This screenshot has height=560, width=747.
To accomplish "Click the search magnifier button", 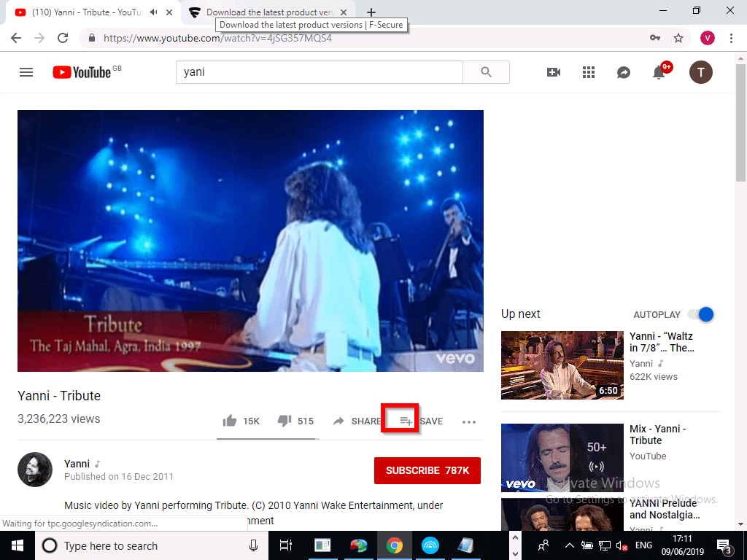I will [486, 72].
